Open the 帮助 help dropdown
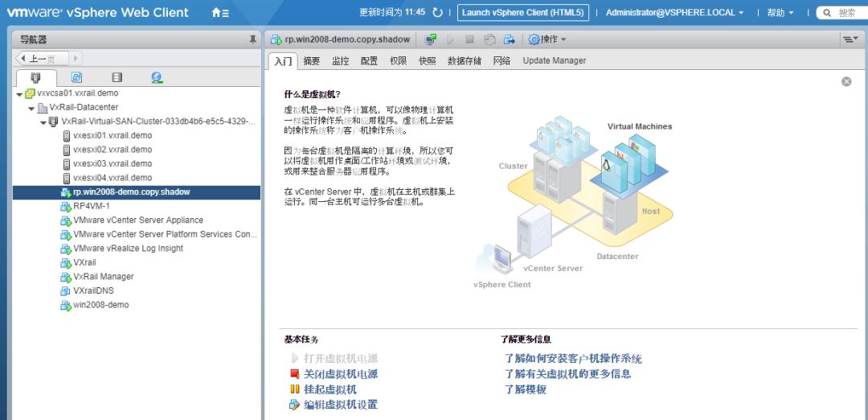 point(780,13)
